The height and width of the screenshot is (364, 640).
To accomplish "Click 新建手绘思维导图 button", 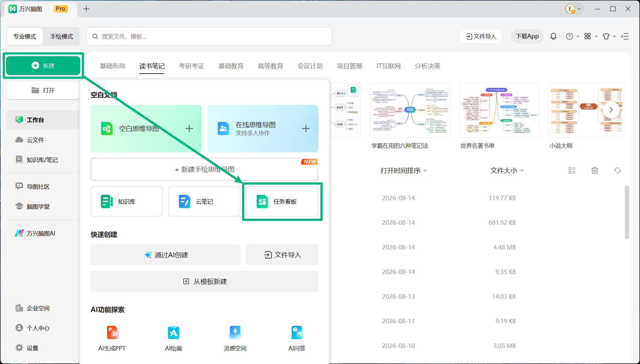I will pyautogui.click(x=204, y=169).
